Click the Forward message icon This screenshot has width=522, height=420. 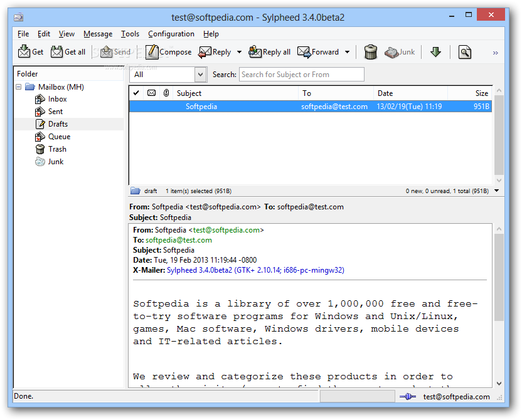304,52
